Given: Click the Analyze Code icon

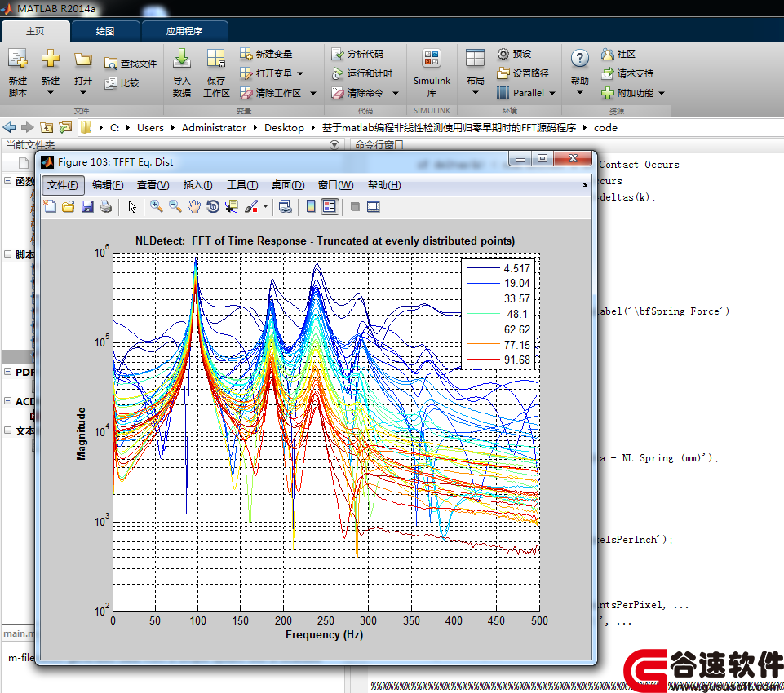Looking at the screenshot, I should point(338,54).
